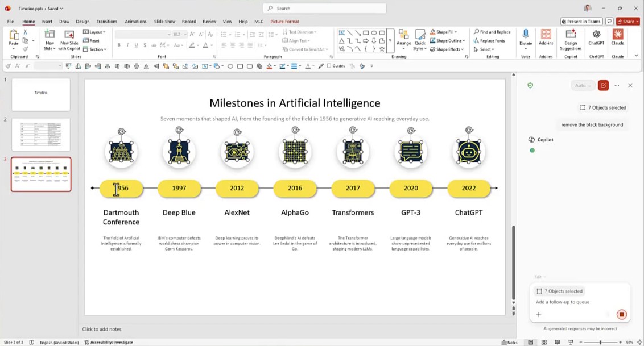644x346 pixels.
Task: Click the Find and Replace icon
Action: pyautogui.click(x=492, y=32)
